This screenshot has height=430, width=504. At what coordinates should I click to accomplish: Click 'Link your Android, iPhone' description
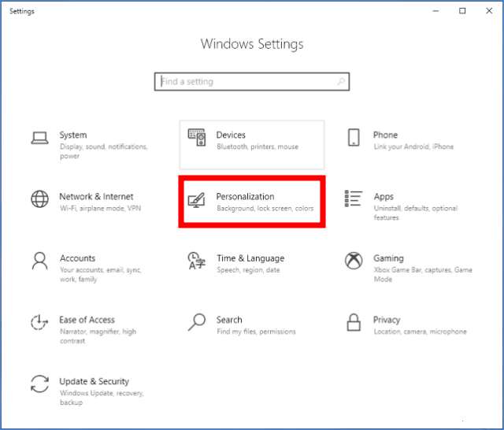pyautogui.click(x=413, y=146)
